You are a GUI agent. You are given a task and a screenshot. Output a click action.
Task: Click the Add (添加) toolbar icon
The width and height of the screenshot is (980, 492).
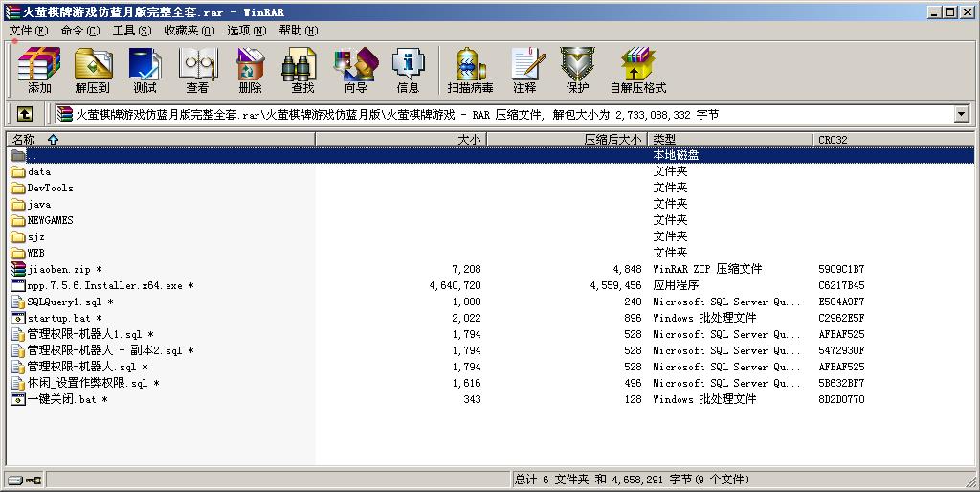click(x=39, y=70)
